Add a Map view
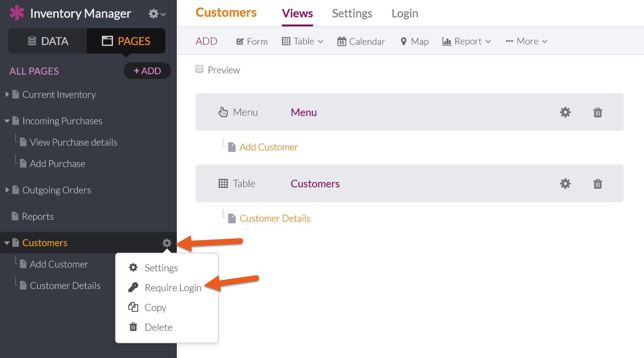This screenshot has height=358, width=644. click(414, 41)
